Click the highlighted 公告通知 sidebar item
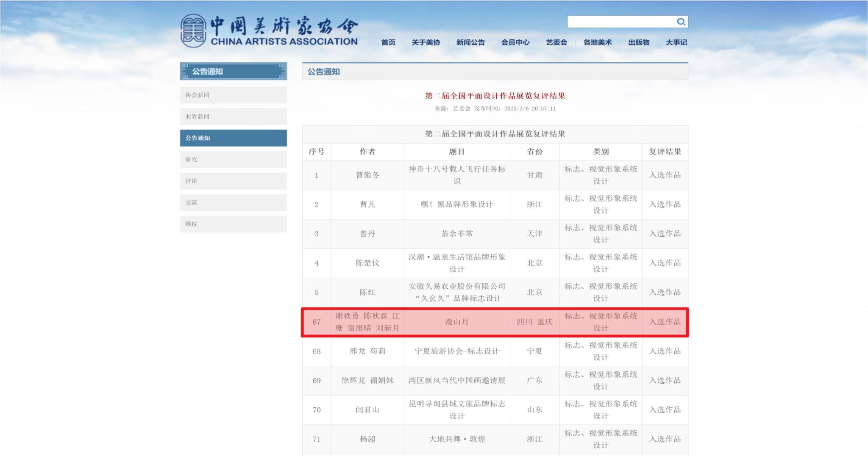Image resolution: width=868 pixels, height=456 pixels. [x=233, y=138]
